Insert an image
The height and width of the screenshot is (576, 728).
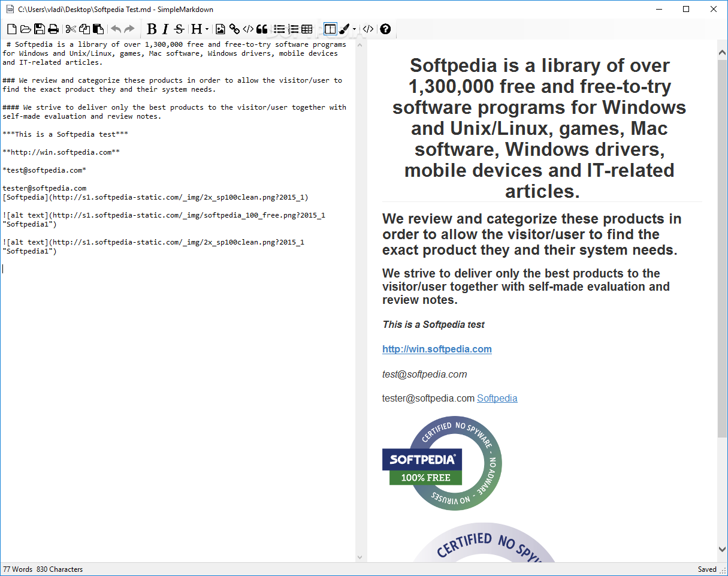(x=220, y=29)
